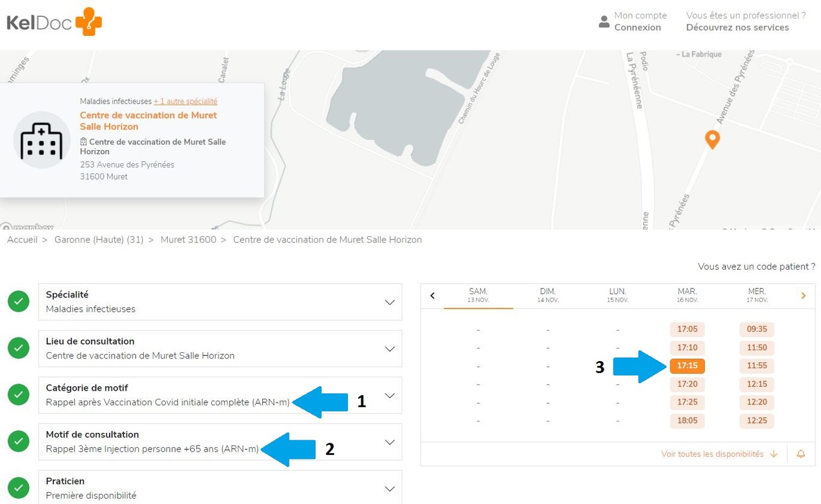This screenshot has width=821, height=504.
Task: Click Découvrez nos services link
Action: [737, 28]
